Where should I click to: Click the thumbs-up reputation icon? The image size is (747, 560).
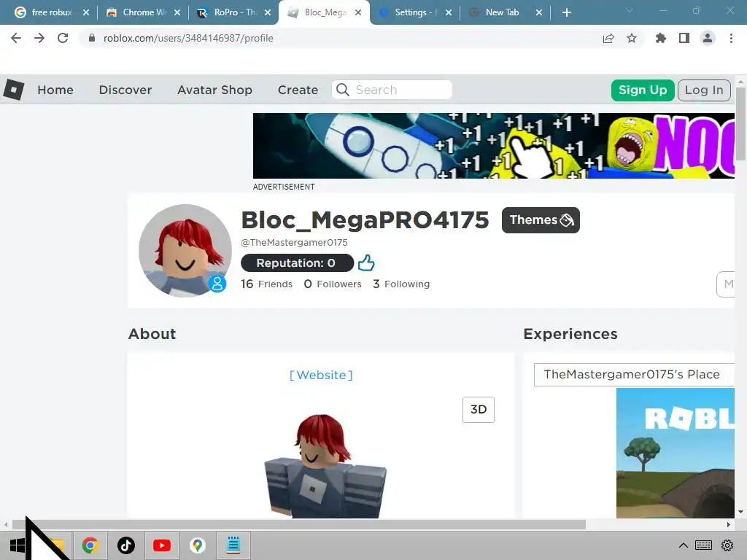366,262
